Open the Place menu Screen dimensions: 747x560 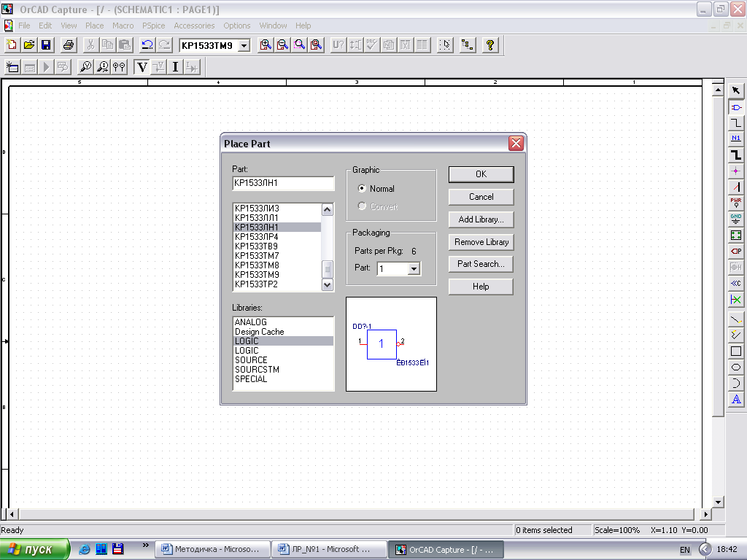[94, 26]
